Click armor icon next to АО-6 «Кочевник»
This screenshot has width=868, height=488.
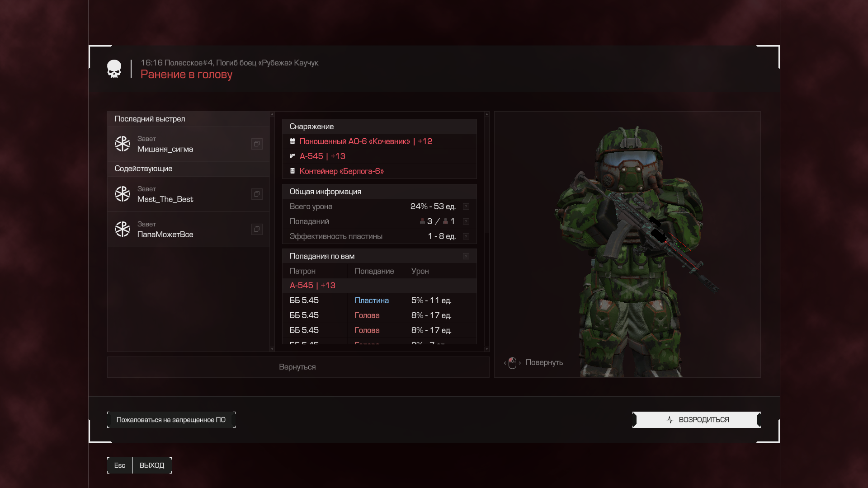click(292, 141)
